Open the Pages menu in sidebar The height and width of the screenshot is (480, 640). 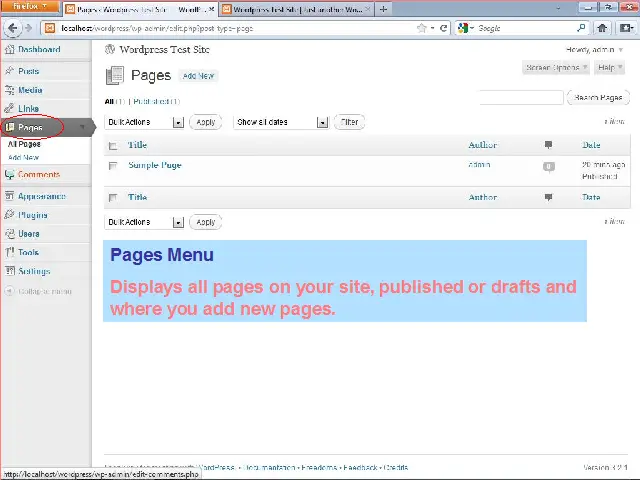(30, 128)
